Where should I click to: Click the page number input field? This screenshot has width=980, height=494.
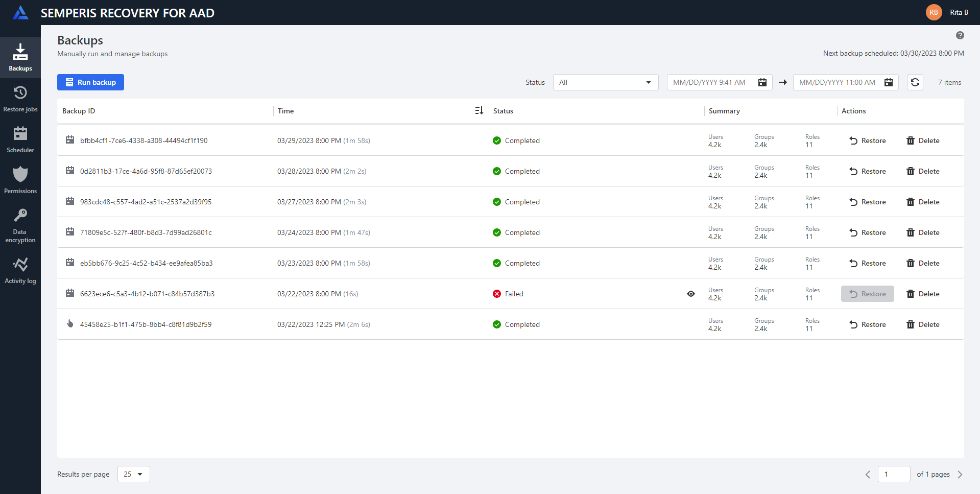(x=894, y=474)
